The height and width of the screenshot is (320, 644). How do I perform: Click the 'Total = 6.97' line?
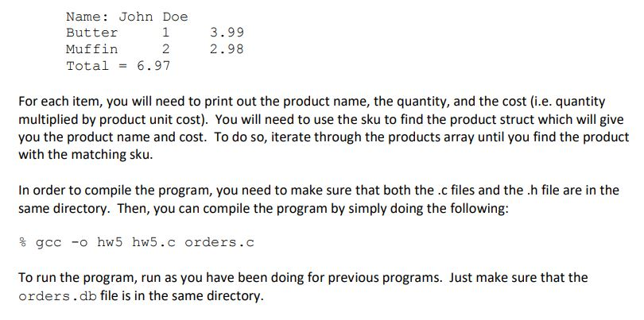click(118, 66)
